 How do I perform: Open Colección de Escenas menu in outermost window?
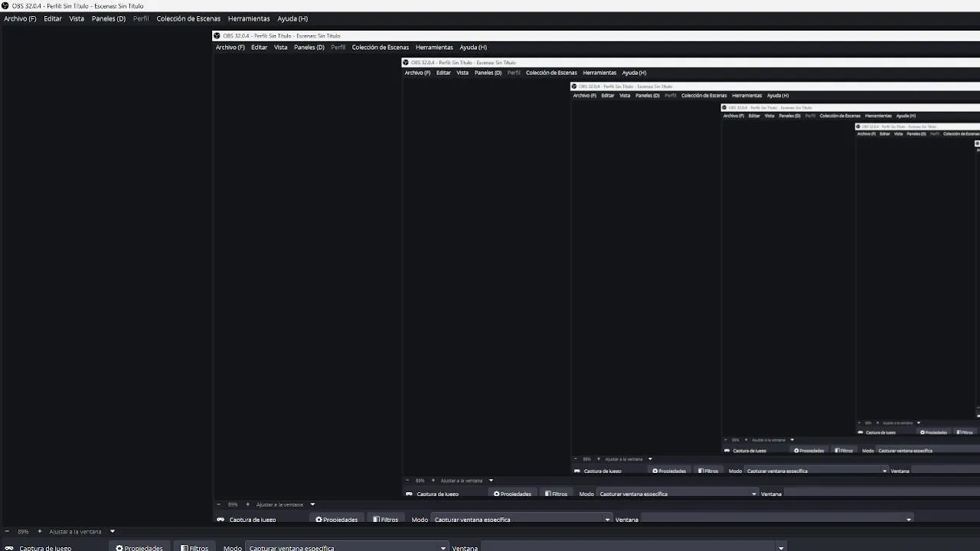(x=188, y=18)
